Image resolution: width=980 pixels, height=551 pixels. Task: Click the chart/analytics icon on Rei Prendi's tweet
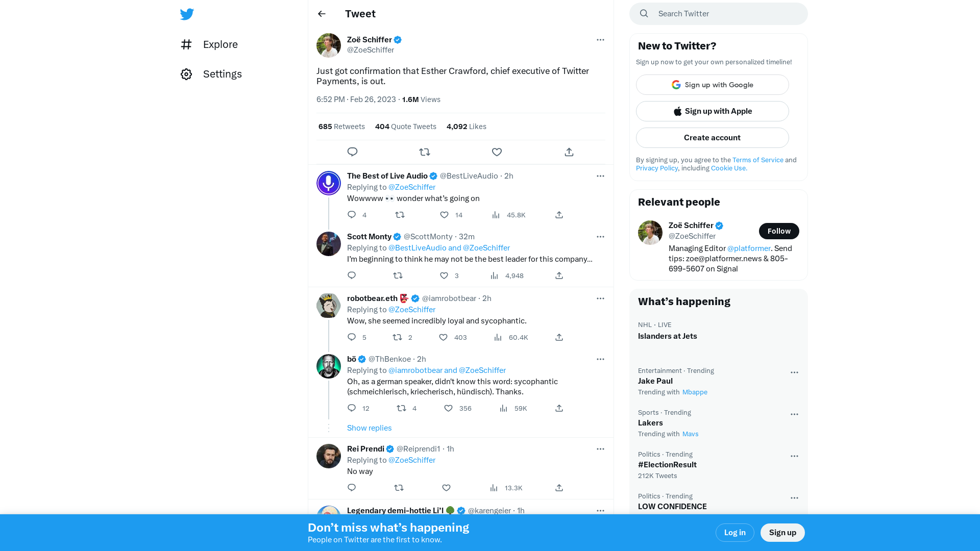tap(494, 487)
